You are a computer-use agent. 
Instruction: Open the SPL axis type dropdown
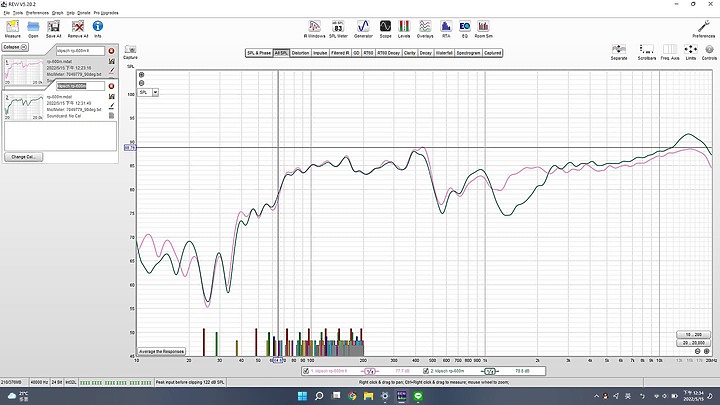[x=155, y=92]
